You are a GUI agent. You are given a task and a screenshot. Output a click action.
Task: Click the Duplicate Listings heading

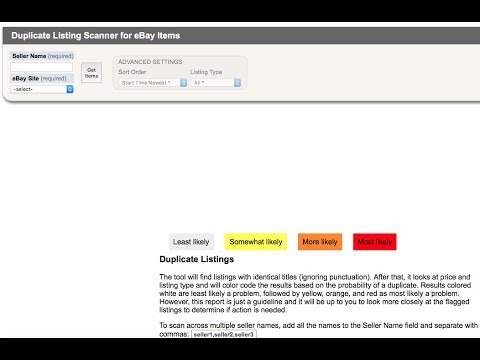click(197, 259)
